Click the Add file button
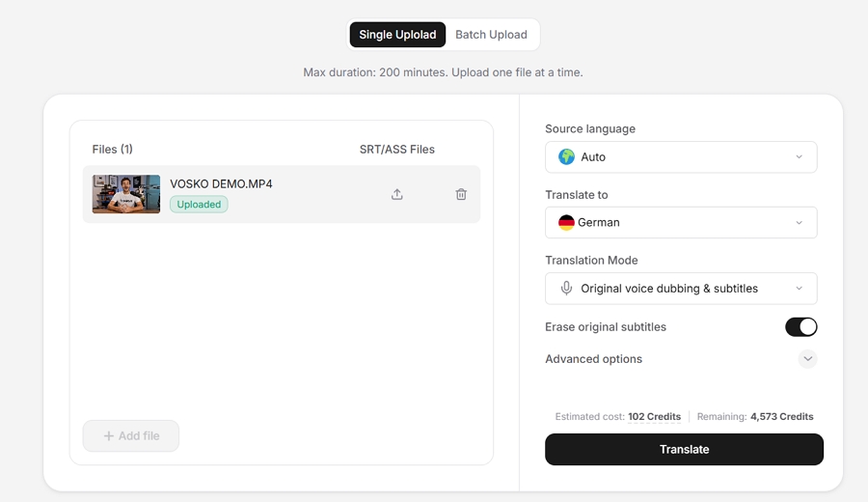This screenshot has height=502, width=868. click(131, 436)
